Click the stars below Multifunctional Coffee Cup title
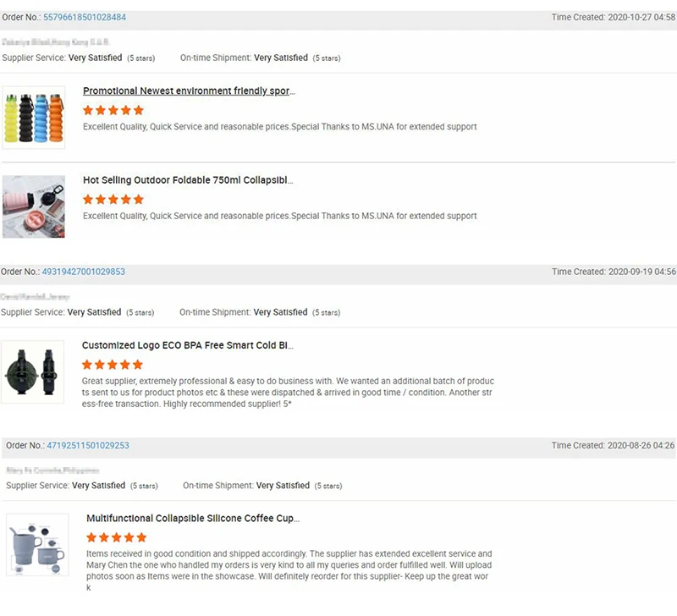677x616 pixels. pos(117,537)
